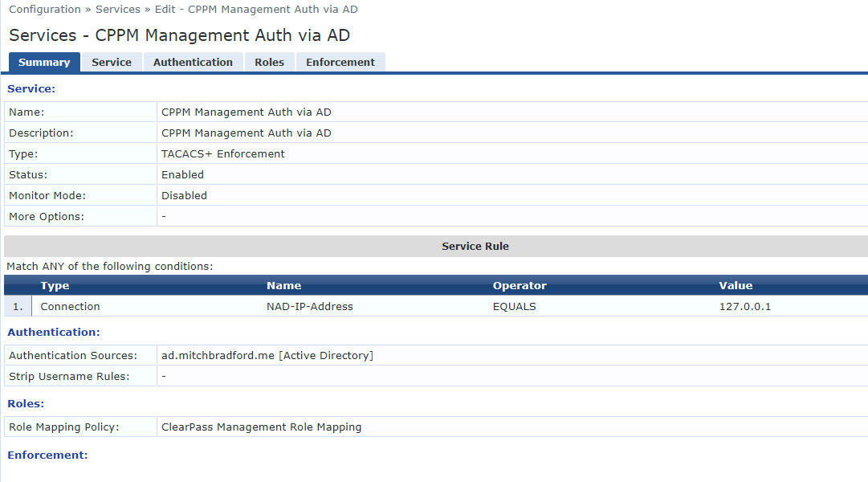This screenshot has width=868, height=482.
Task: Select the Summary tab
Action: pos(44,62)
